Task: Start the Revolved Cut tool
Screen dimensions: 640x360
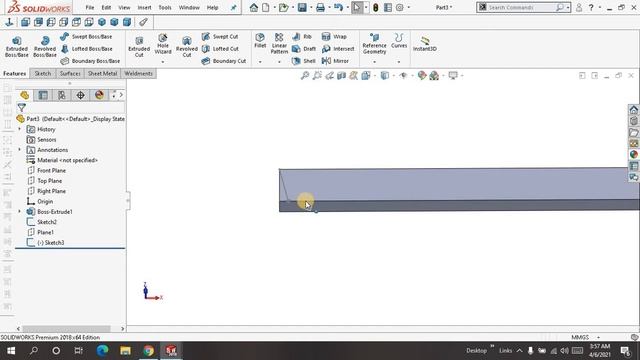Action: (187, 46)
